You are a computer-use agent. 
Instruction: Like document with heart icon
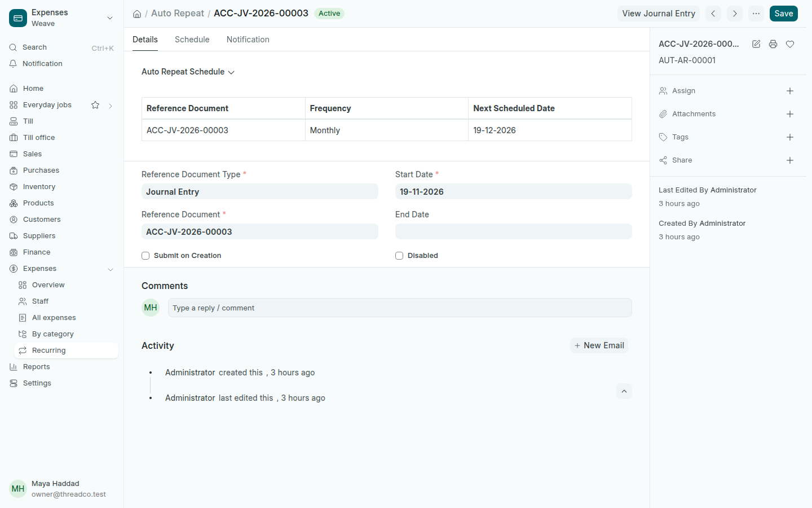pos(790,44)
